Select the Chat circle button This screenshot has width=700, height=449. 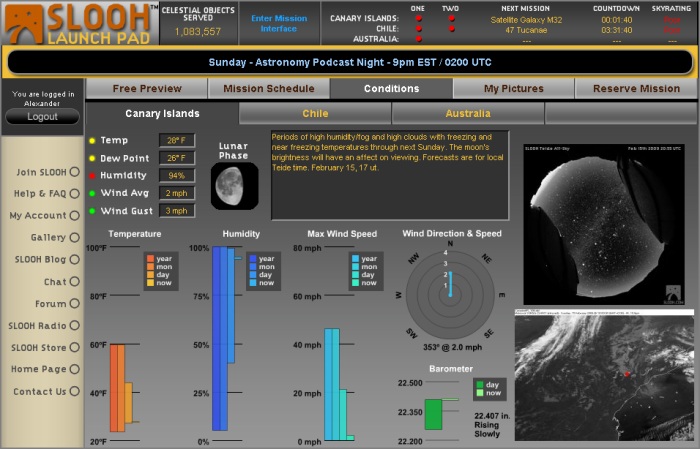click(75, 282)
